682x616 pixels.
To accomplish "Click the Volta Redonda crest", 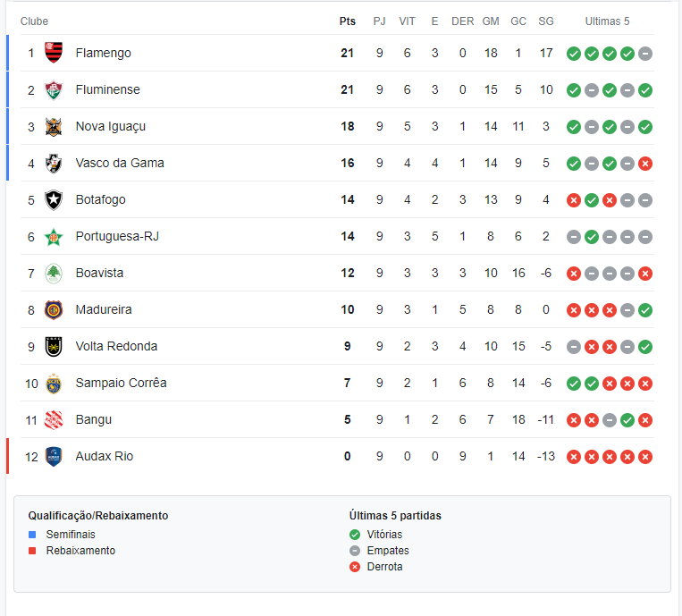I will tap(54, 346).
